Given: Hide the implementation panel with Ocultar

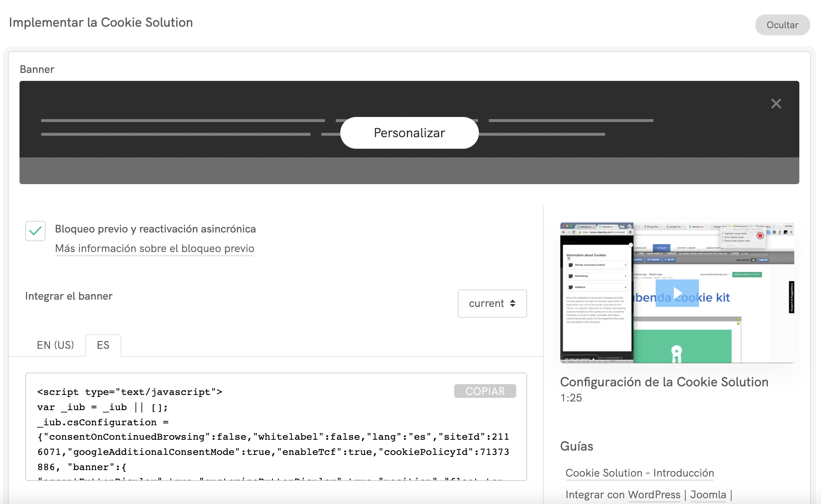Looking at the screenshot, I should tap(782, 25).
